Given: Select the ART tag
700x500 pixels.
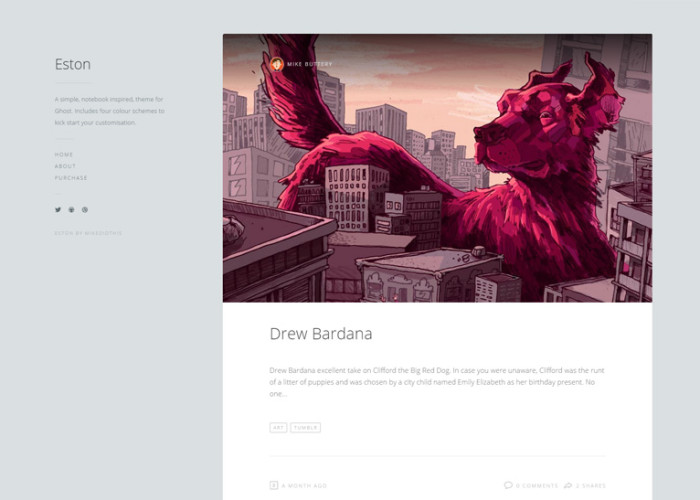Looking at the screenshot, I should [278, 428].
